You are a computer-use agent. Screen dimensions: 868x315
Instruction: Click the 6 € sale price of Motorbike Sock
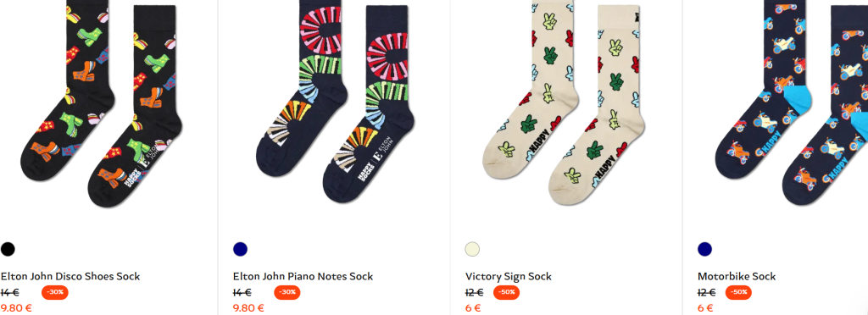tap(705, 308)
